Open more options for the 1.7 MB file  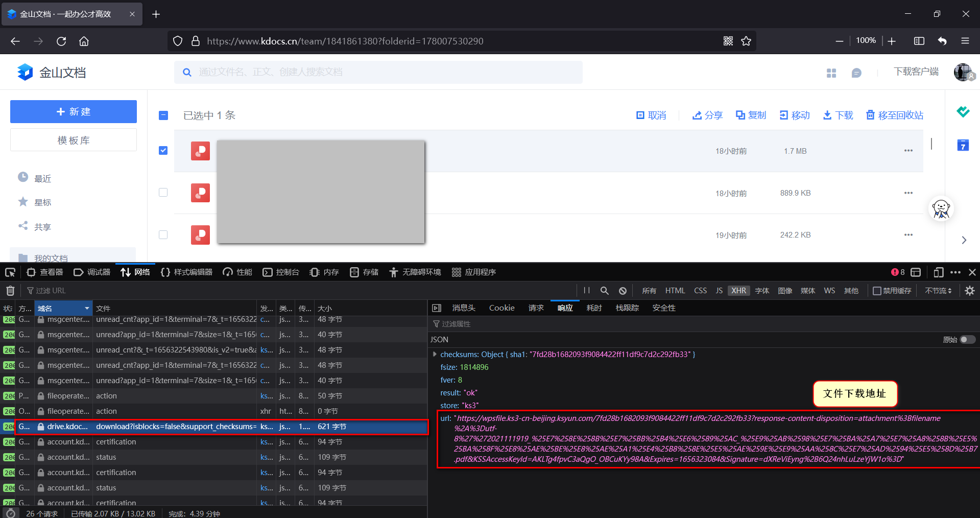point(908,151)
